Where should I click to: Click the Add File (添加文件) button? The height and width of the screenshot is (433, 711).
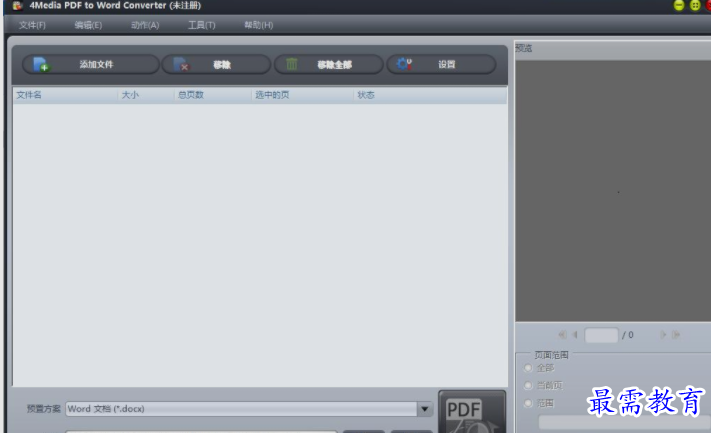(91, 64)
